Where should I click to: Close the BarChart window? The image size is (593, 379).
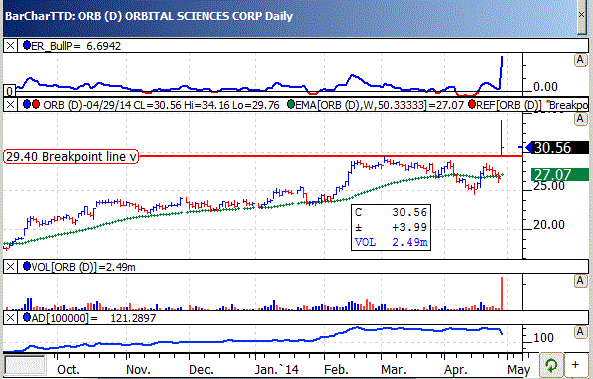point(582,15)
